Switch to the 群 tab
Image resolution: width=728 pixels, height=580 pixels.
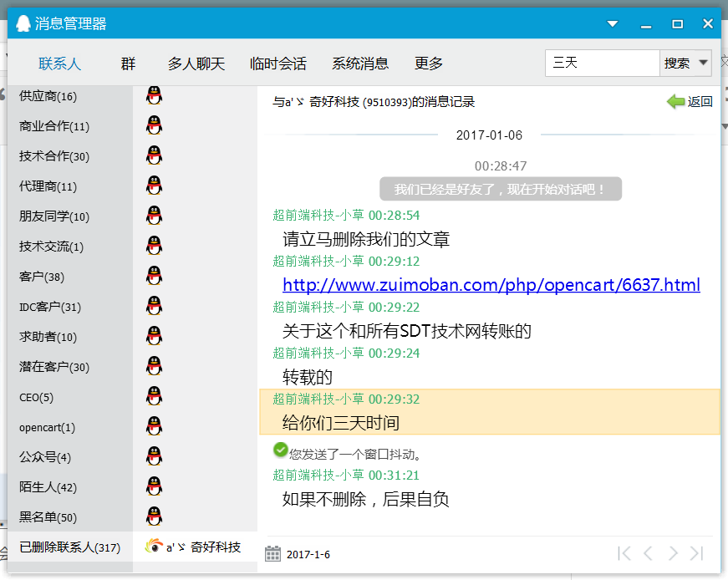pyautogui.click(x=128, y=64)
